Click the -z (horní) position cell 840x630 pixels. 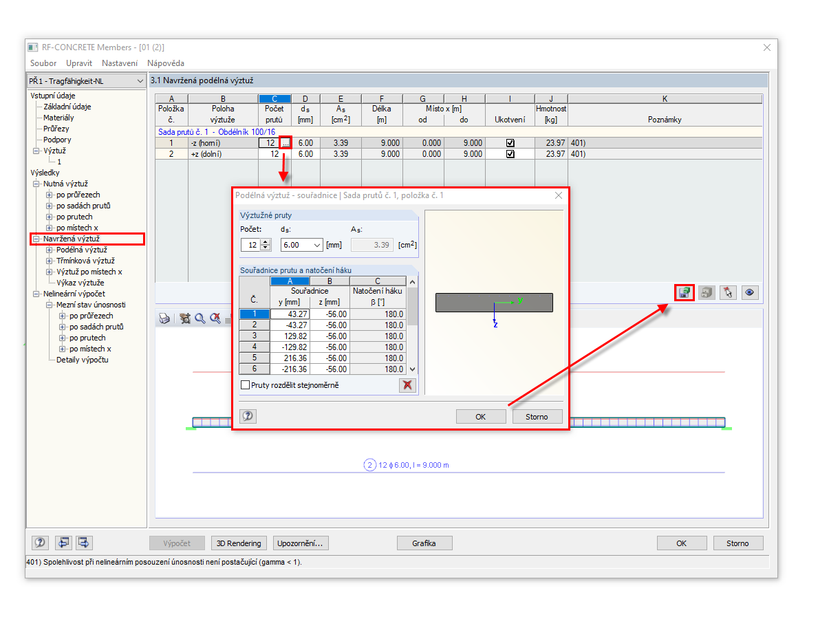[223, 143]
